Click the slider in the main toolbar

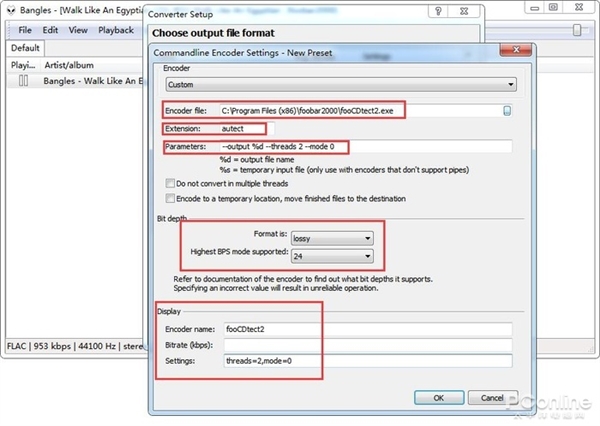click(x=577, y=30)
